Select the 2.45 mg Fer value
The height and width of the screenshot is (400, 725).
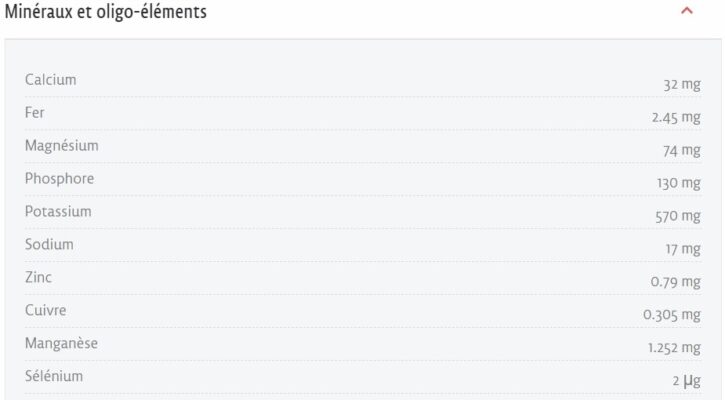pyautogui.click(x=675, y=117)
